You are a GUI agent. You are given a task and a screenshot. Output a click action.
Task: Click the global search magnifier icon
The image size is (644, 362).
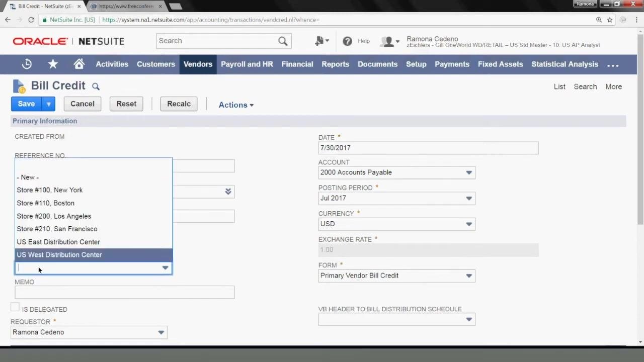pyautogui.click(x=283, y=41)
